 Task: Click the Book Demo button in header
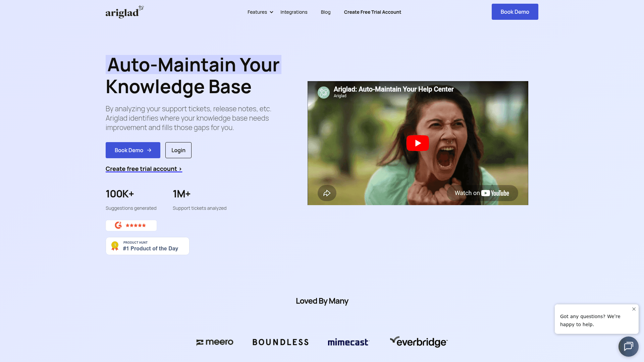pos(515,12)
